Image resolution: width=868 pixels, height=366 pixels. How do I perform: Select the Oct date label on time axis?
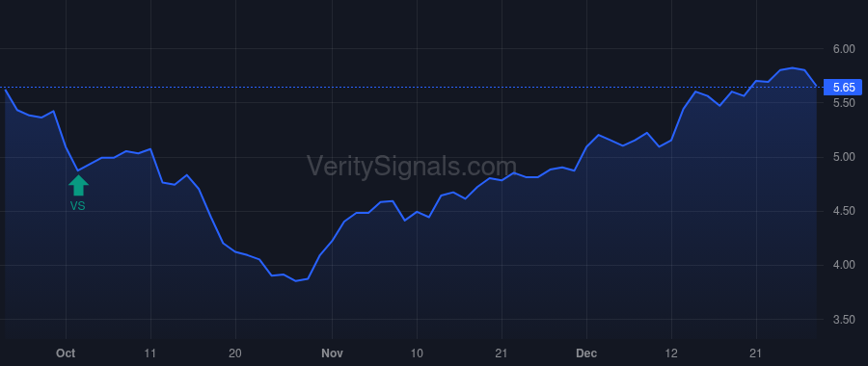click(66, 353)
